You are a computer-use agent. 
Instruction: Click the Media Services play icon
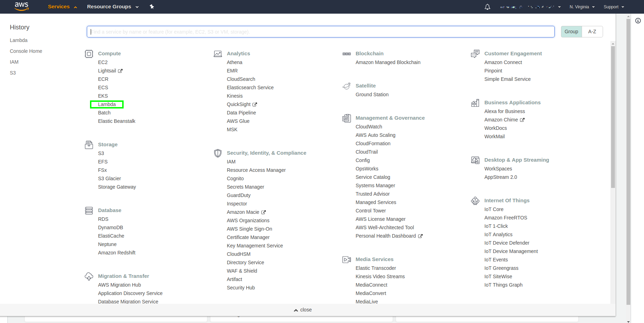click(346, 259)
